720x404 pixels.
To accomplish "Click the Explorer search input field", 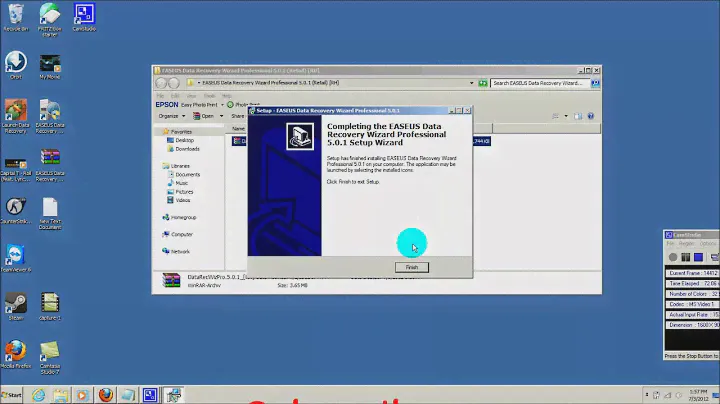I will click(x=540, y=83).
